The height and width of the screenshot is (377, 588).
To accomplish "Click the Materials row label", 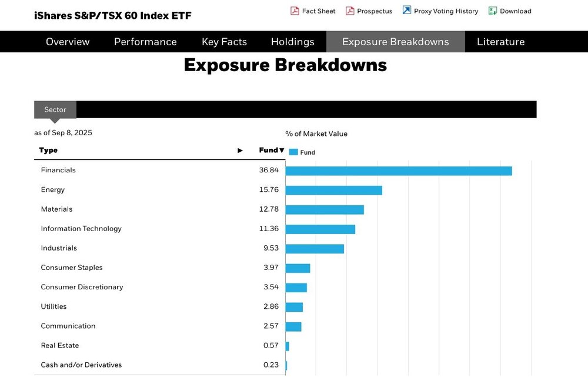I will 56,209.
